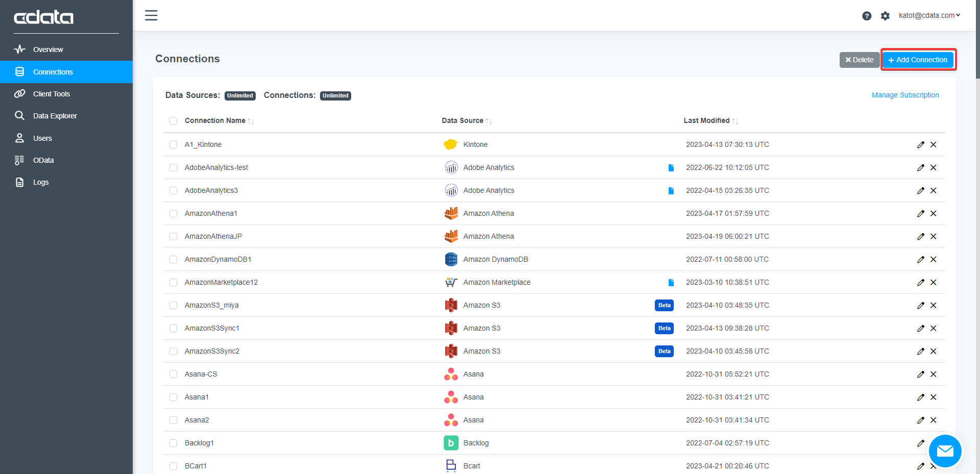The height and width of the screenshot is (474, 980).
Task: Click the Backlog data source logo
Action: 451,443
